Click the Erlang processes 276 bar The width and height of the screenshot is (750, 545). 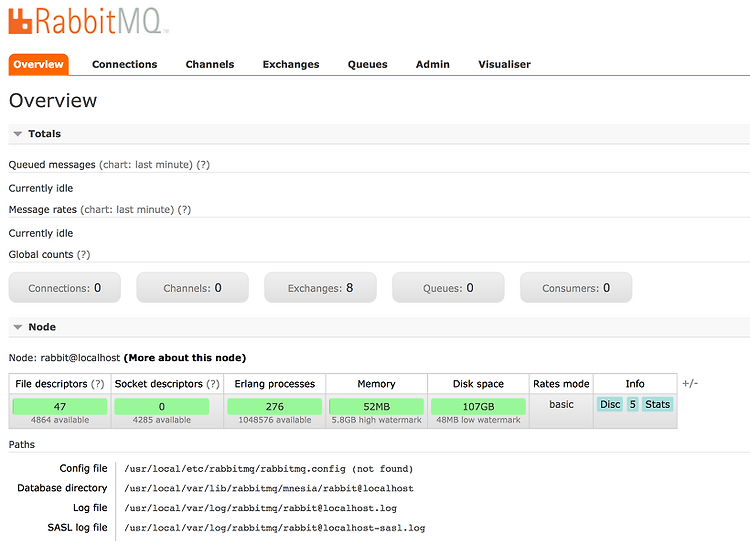pos(275,407)
